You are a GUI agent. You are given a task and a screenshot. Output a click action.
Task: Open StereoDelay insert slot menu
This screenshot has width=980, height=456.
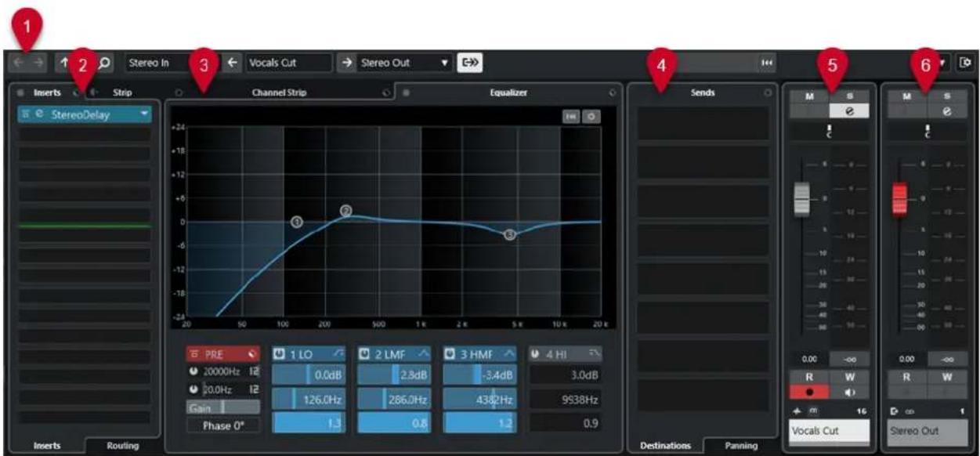coord(145,115)
